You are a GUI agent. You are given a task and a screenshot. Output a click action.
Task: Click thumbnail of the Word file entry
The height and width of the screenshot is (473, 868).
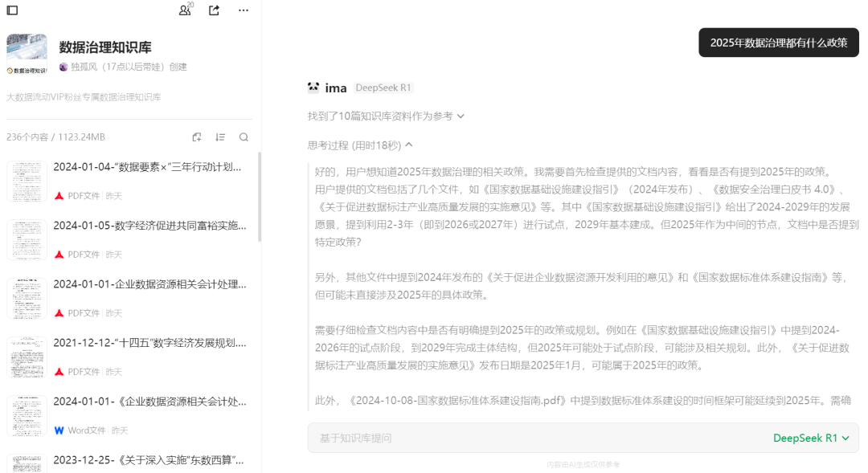point(27,416)
